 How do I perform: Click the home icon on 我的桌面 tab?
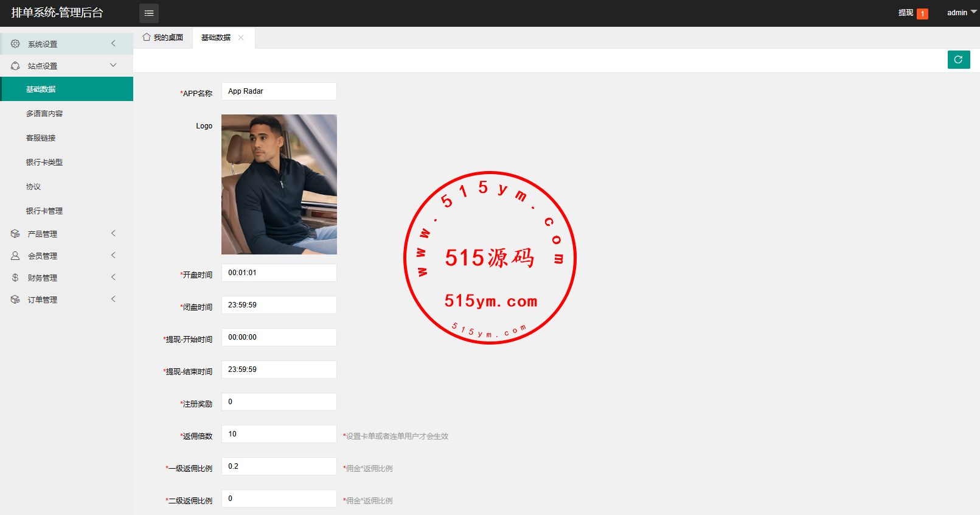pyautogui.click(x=147, y=37)
